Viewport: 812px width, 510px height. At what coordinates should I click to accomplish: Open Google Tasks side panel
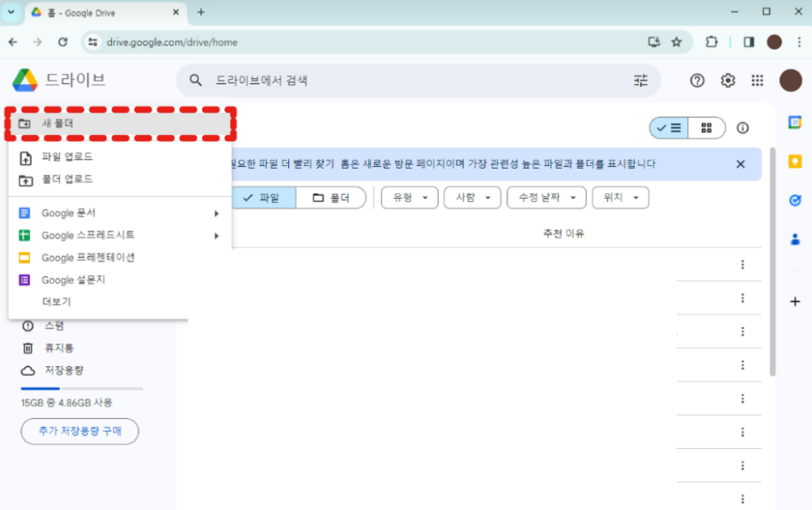point(795,200)
